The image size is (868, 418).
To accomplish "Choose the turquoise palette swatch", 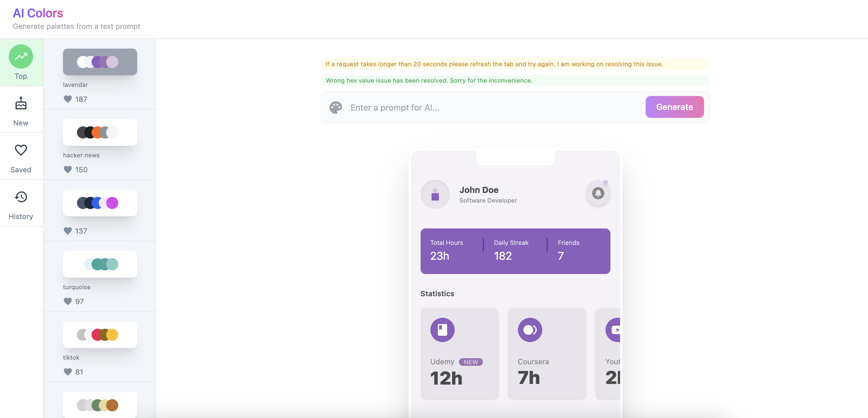I will (100, 264).
